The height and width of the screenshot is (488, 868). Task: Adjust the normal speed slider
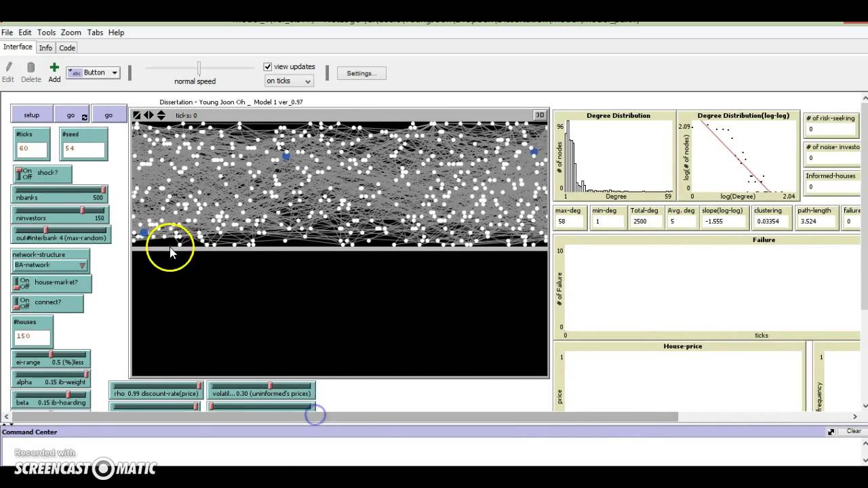click(x=199, y=68)
